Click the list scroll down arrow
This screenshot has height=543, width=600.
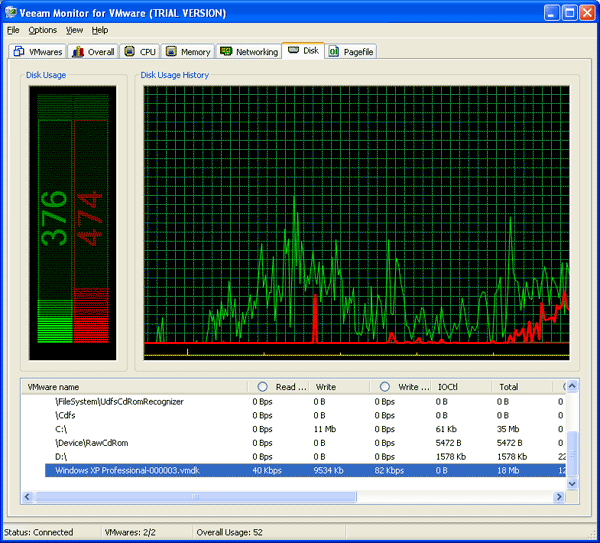[x=572, y=484]
